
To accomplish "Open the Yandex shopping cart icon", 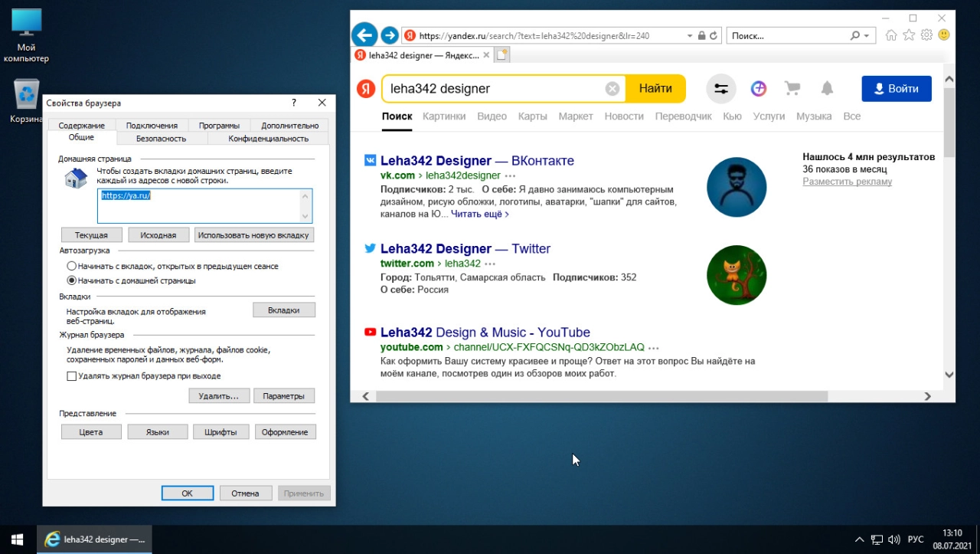I will [x=792, y=89].
